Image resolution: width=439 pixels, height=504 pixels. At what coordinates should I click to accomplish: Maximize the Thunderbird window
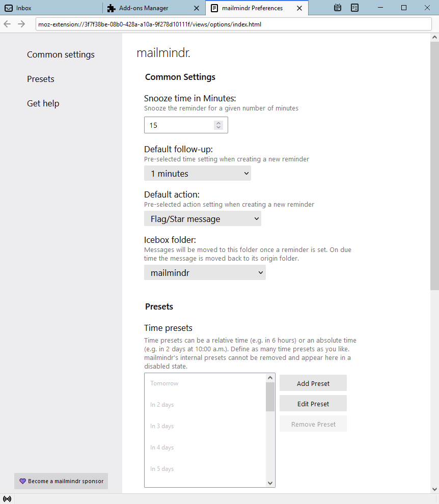tap(404, 8)
